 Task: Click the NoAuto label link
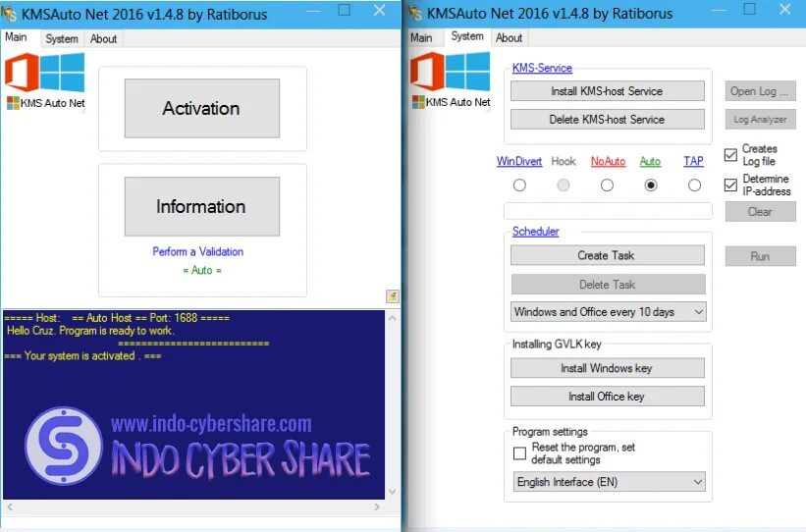point(608,161)
